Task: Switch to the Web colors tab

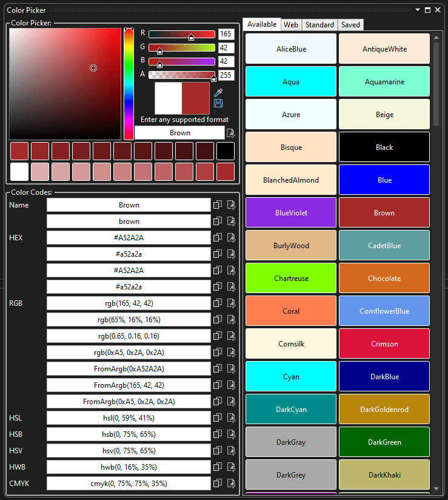Action: pyautogui.click(x=291, y=25)
